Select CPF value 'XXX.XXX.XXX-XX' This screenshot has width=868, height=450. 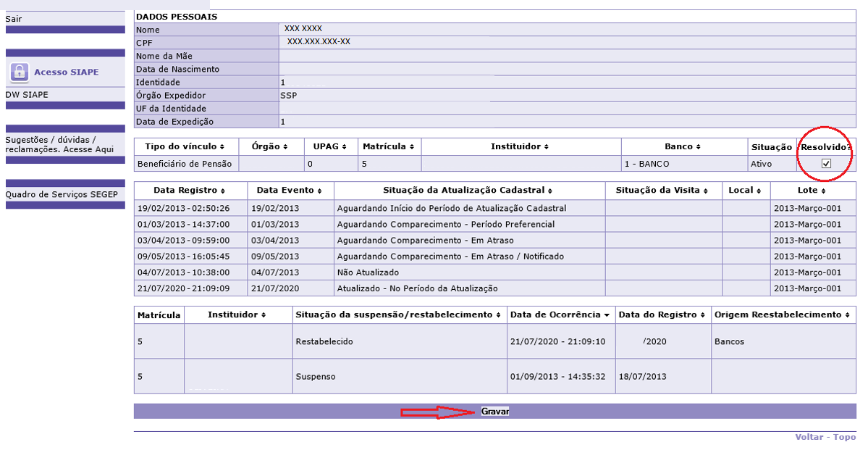319,41
